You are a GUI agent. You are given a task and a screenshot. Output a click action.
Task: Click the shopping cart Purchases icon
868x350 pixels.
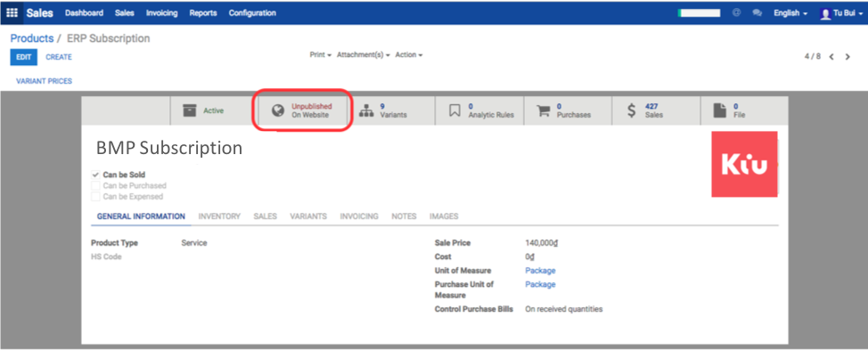pyautogui.click(x=544, y=110)
